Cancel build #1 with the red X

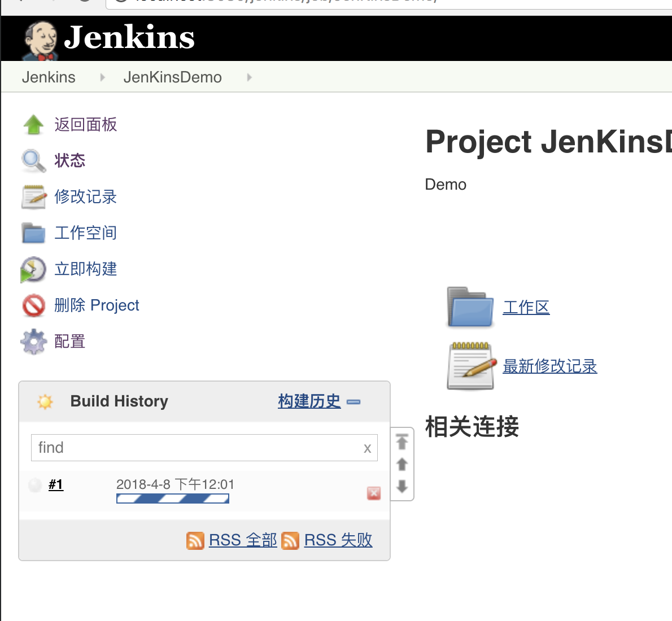point(374,493)
